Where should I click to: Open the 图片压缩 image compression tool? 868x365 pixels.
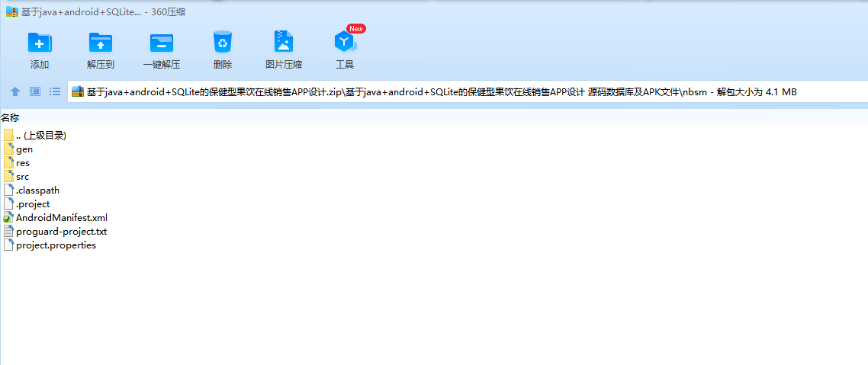click(284, 42)
